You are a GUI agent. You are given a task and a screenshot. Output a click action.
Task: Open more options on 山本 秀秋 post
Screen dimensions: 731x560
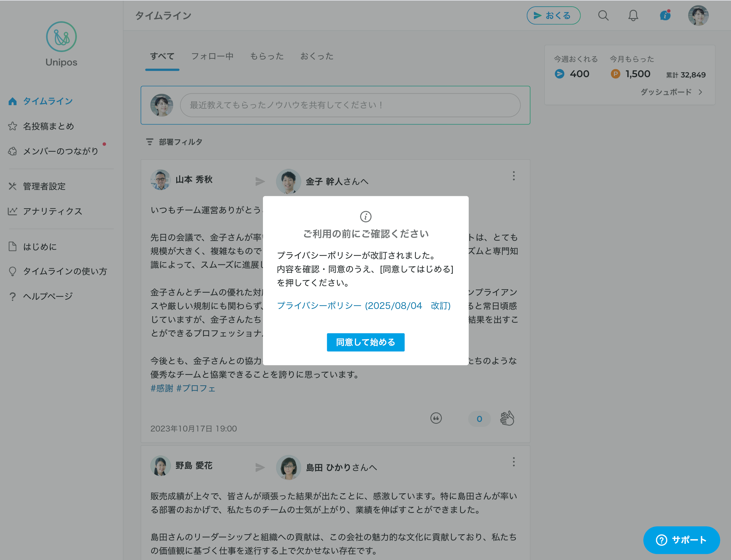514,176
